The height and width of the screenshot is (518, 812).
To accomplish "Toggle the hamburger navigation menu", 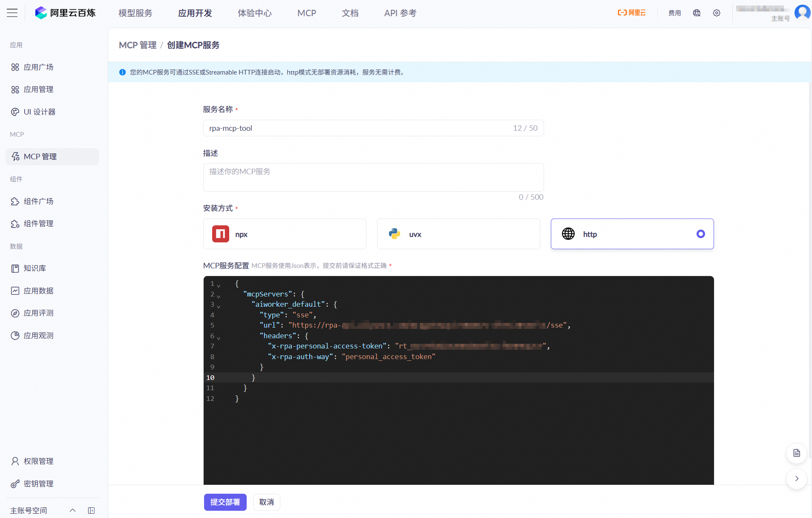I will click(12, 13).
